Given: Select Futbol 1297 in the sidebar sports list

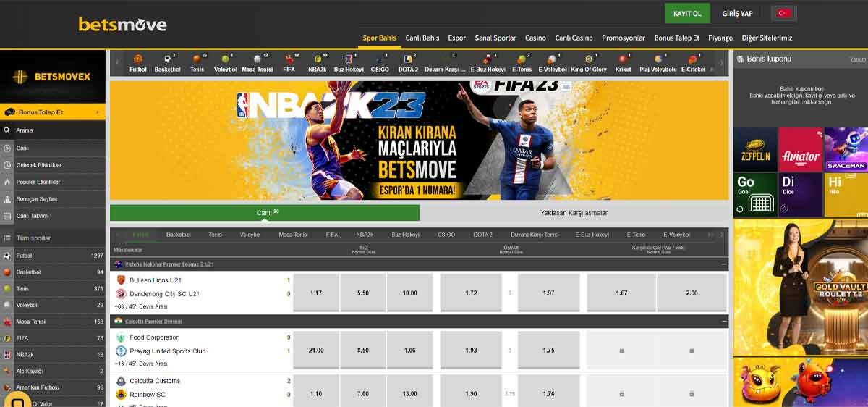Looking at the screenshot, I should pyautogui.click(x=53, y=256).
